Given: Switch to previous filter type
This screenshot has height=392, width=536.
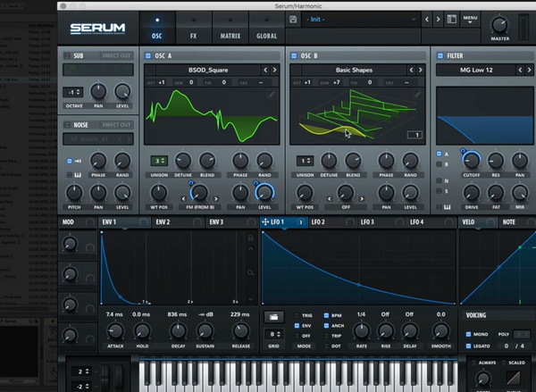Looking at the screenshot, I should point(520,70).
